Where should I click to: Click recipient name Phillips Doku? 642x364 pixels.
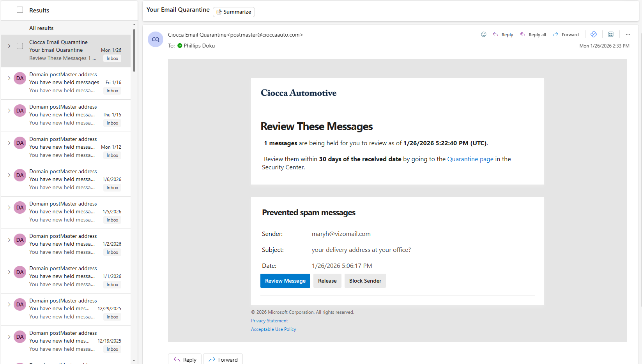(x=199, y=46)
